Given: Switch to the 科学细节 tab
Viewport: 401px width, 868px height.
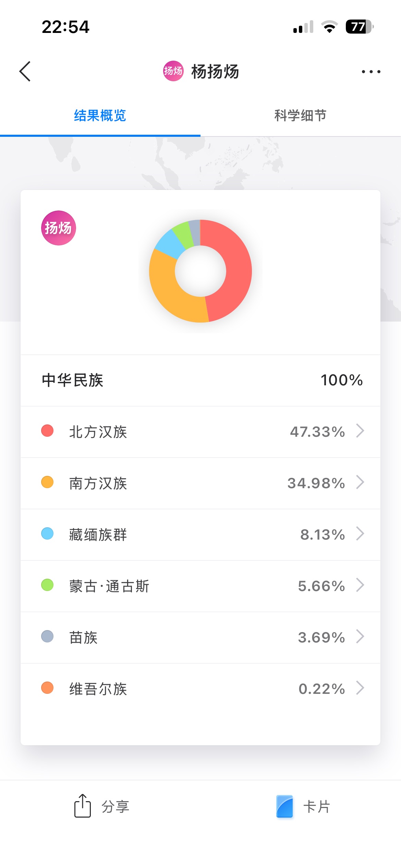Looking at the screenshot, I should pyautogui.click(x=300, y=116).
